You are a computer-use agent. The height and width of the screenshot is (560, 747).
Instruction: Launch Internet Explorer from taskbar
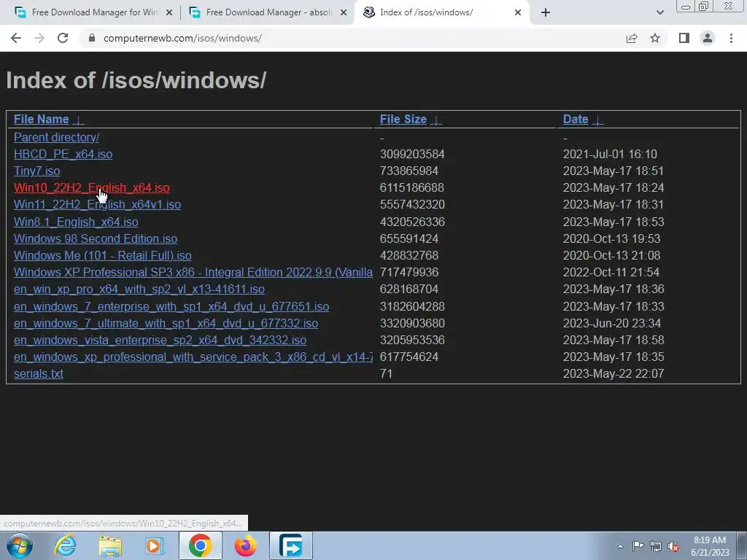point(65,545)
